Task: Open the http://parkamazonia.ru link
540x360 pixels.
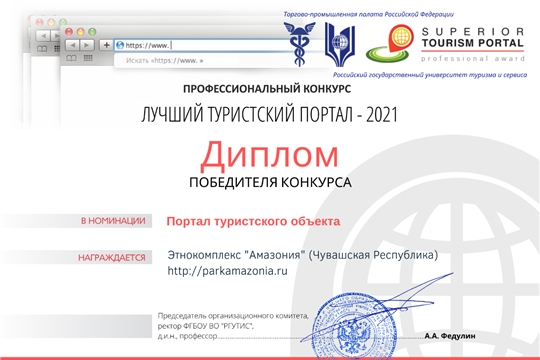Action: (x=227, y=271)
